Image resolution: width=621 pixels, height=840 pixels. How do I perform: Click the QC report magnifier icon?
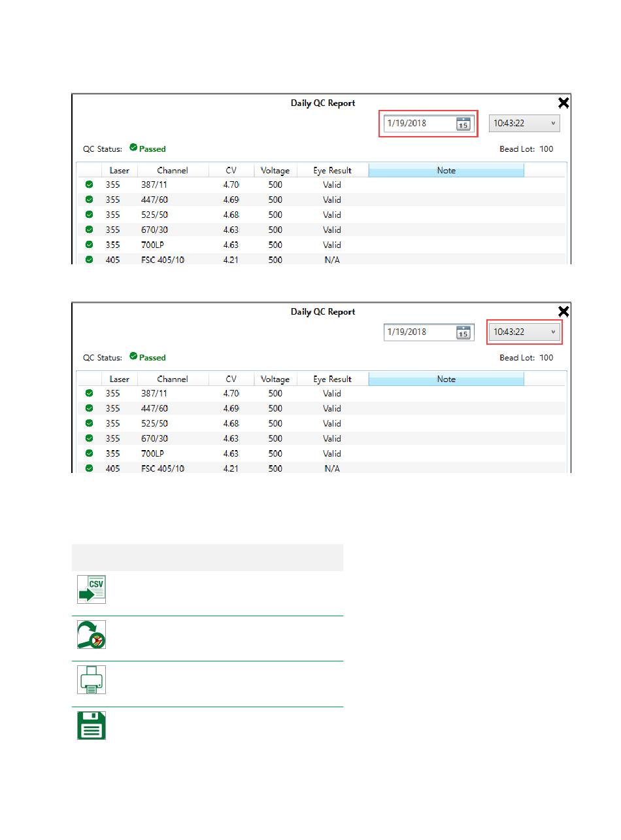pyautogui.click(x=92, y=635)
